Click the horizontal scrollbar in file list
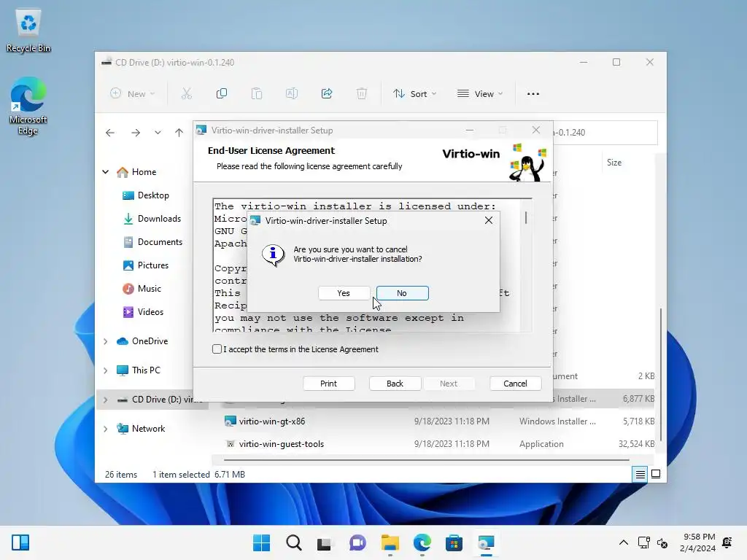This screenshot has height=560, width=747. click(x=426, y=460)
